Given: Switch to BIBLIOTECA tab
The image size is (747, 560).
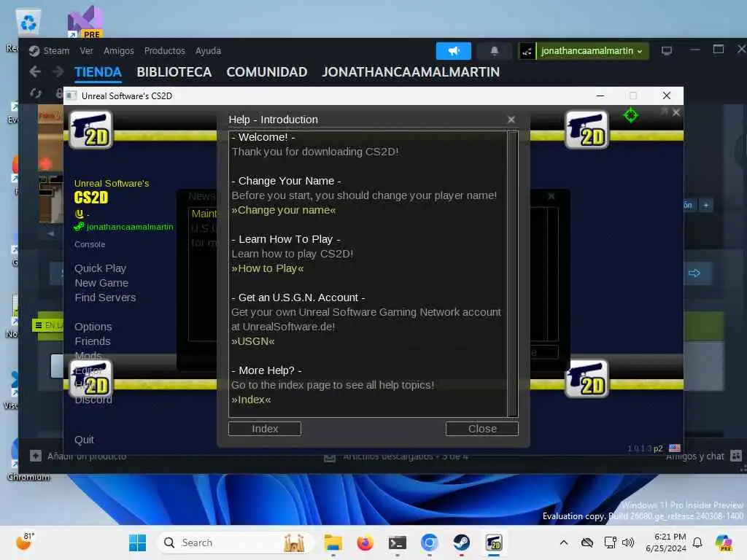Looking at the screenshot, I should [174, 72].
